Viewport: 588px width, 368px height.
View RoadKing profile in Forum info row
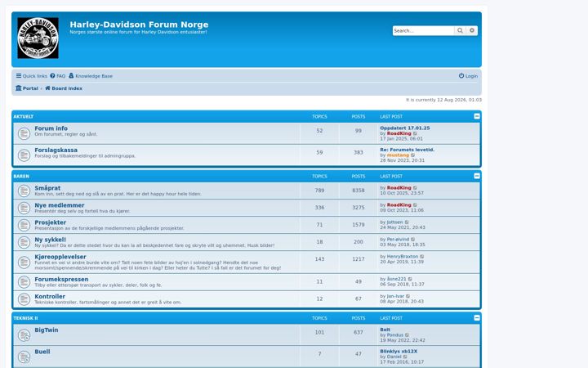pyautogui.click(x=399, y=133)
